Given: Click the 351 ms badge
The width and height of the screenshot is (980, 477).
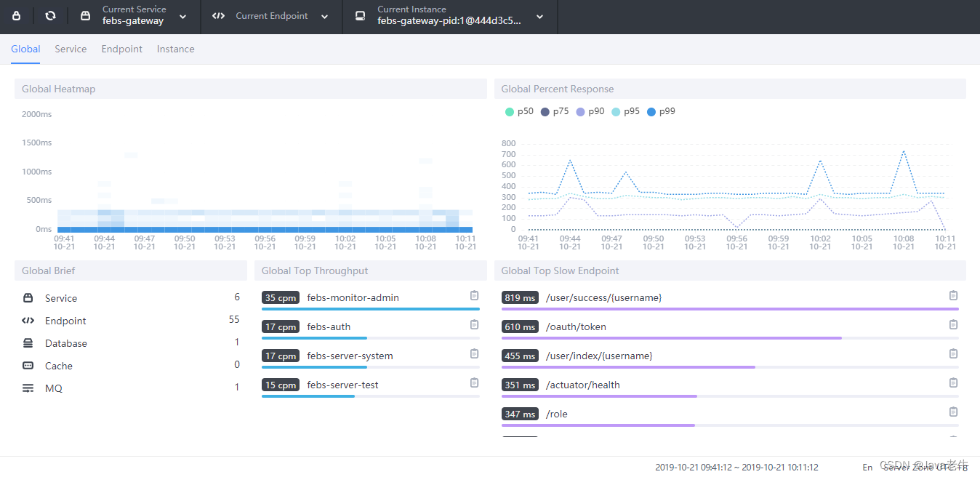Looking at the screenshot, I should pos(520,385).
